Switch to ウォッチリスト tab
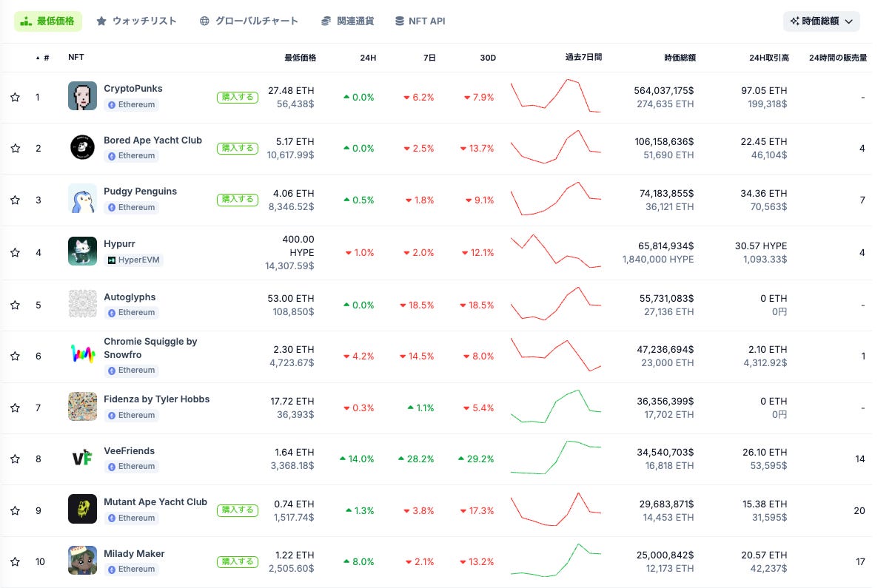 pyautogui.click(x=137, y=21)
